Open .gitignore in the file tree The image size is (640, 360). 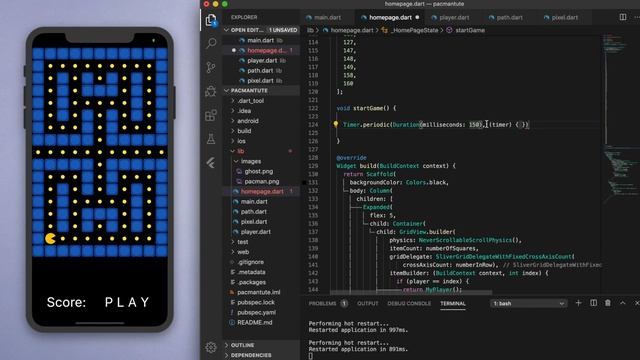click(261, 262)
